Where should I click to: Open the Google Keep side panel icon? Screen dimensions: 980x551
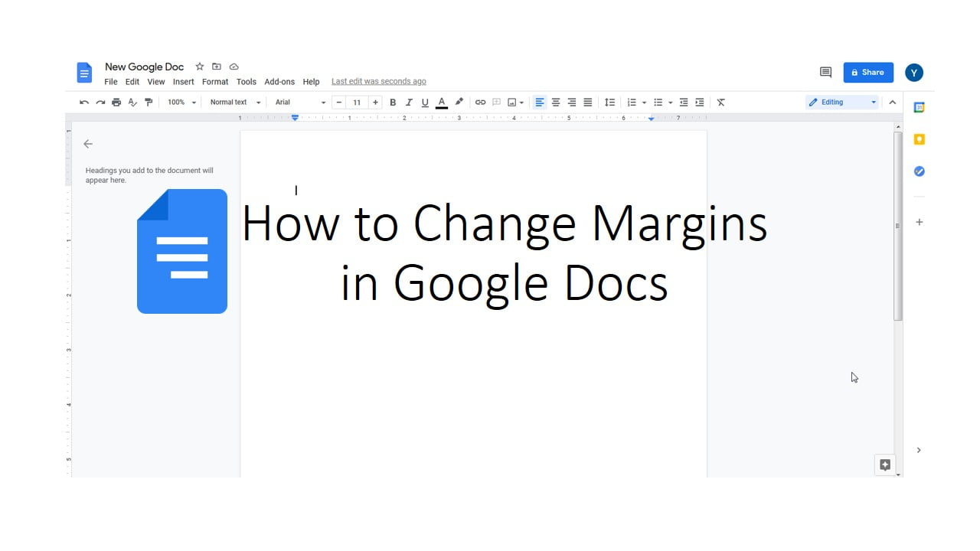click(x=920, y=139)
